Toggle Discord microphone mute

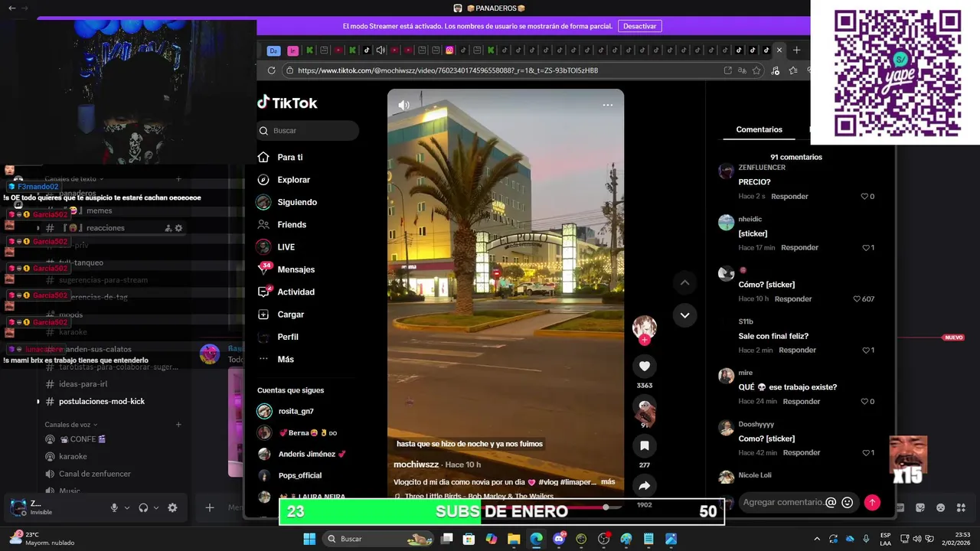point(114,507)
